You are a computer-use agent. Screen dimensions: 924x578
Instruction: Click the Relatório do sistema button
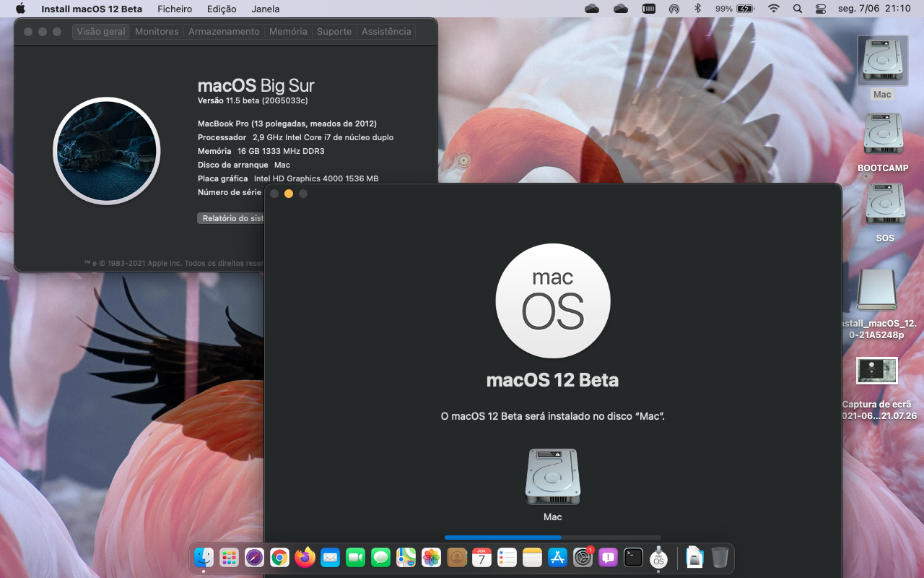(x=232, y=218)
